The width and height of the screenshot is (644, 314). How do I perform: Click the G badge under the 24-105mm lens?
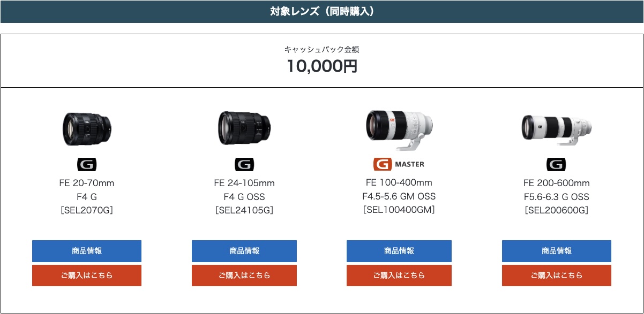pyautogui.click(x=244, y=165)
